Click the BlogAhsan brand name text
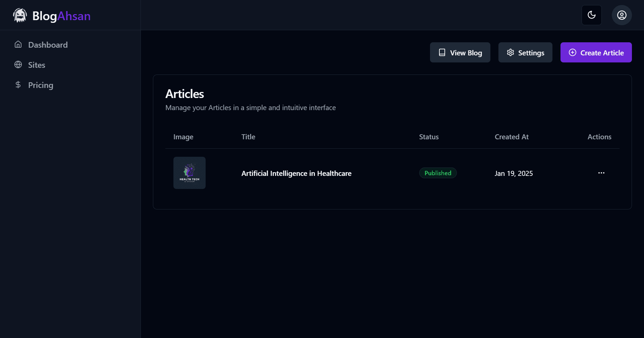Viewport: 644px width, 338px height. pos(61,16)
